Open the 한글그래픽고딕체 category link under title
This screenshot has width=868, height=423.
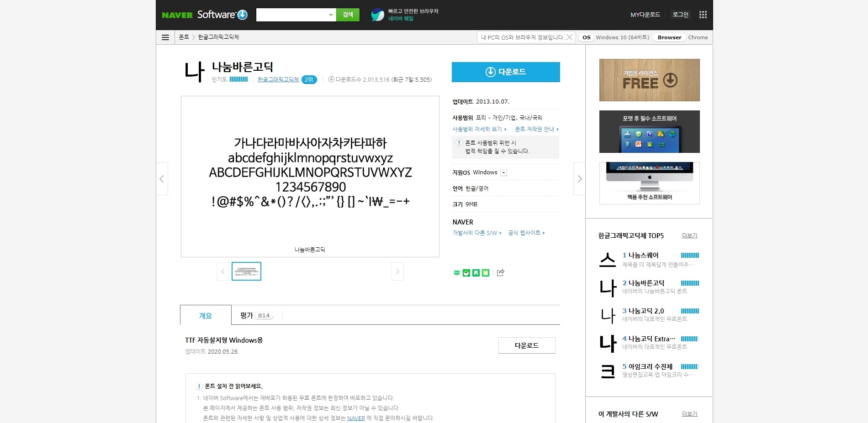[x=278, y=79]
